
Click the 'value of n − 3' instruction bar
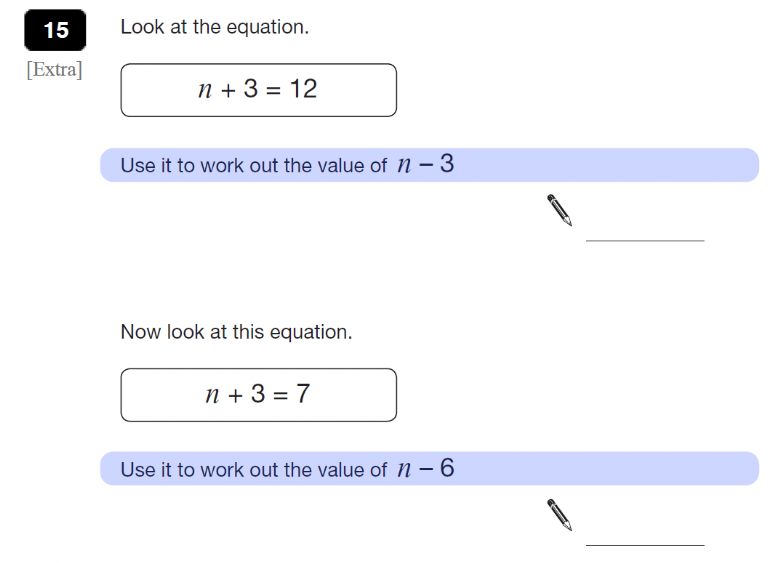pos(429,165)
